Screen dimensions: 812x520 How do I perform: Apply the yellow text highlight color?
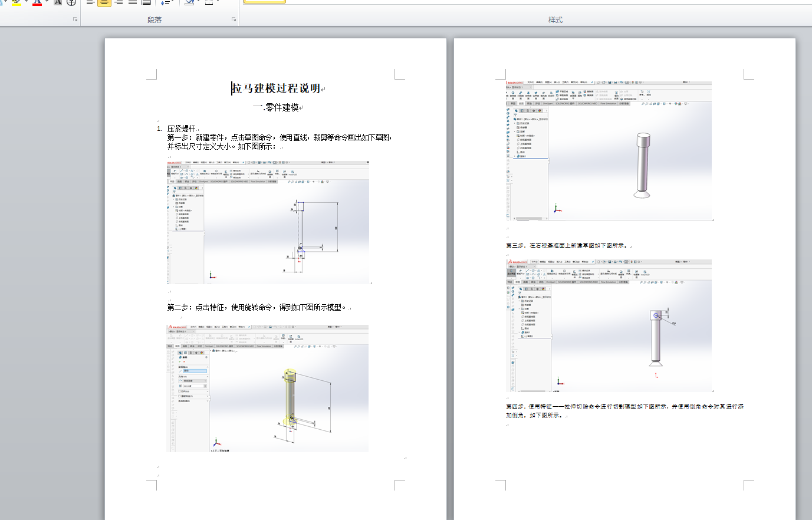pyautogui.click(x=16, y=2)
